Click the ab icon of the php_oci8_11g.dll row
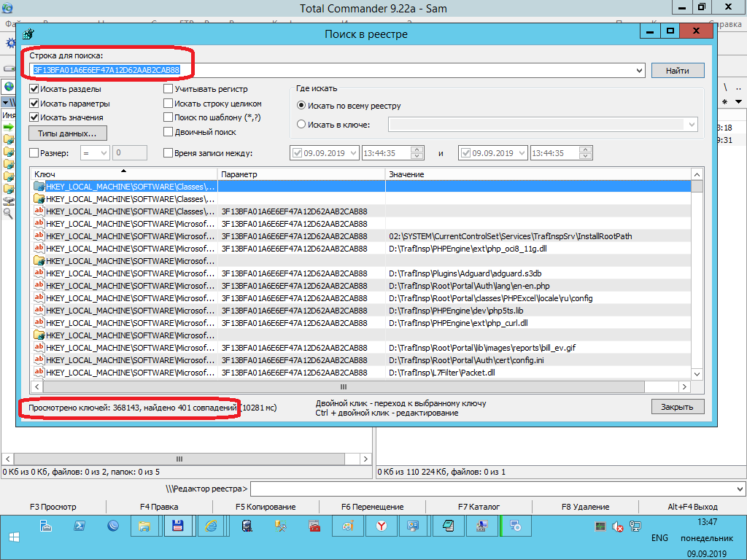 (39, 248)
